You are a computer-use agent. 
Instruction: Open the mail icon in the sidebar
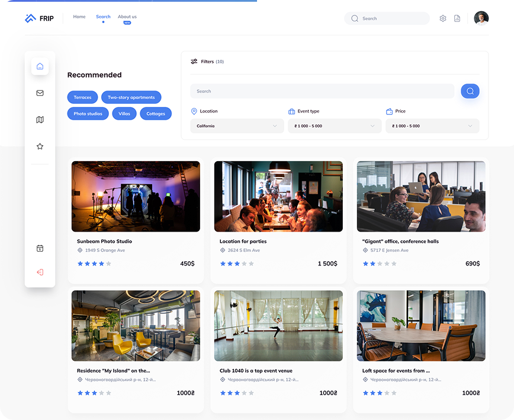click(40, 93)
